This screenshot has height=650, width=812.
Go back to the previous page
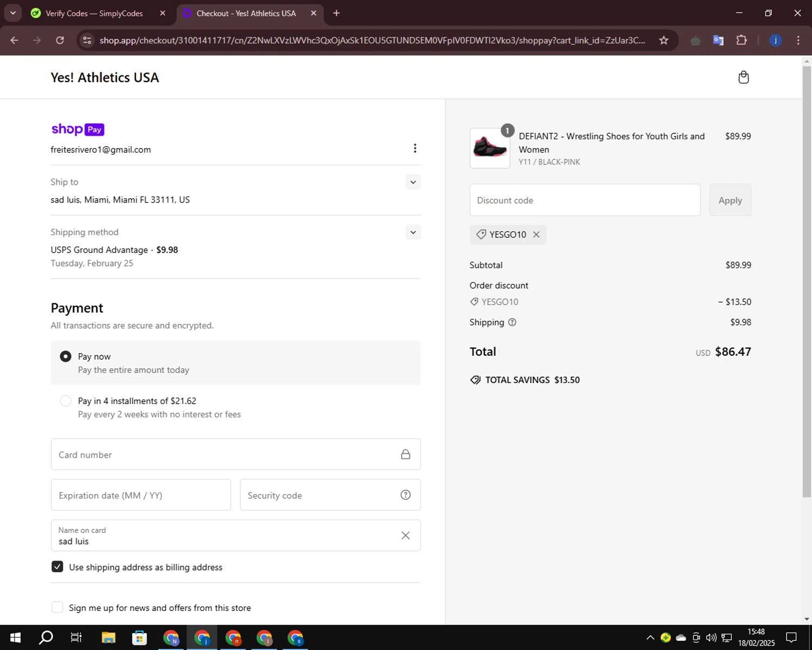coord(15,40)
